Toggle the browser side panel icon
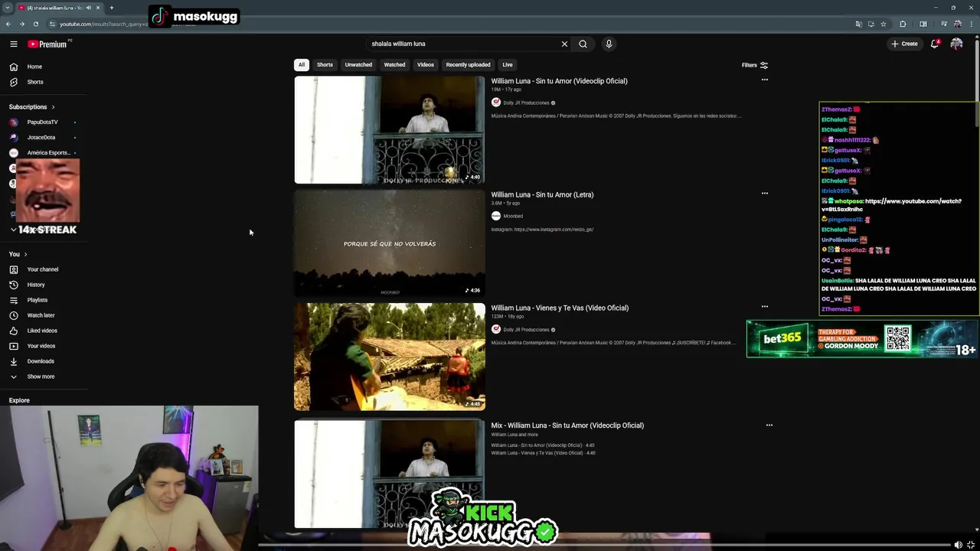 (x=923, y=24)
